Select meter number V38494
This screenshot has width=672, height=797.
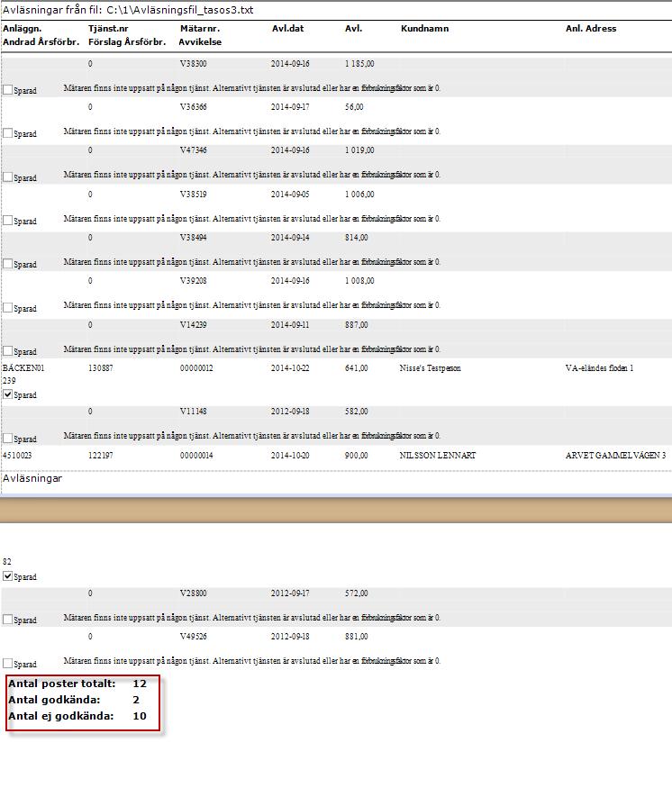193,238
